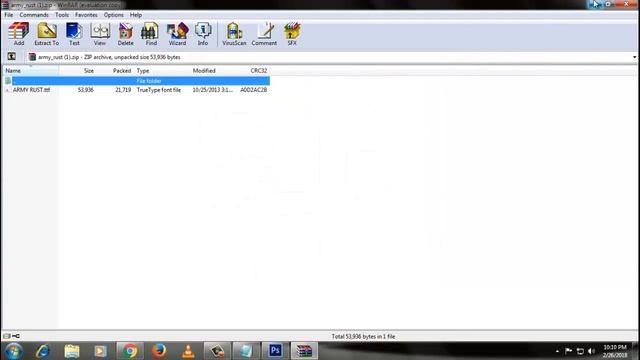Open the View file tool
640x360 pixels.
coord(100,34)
